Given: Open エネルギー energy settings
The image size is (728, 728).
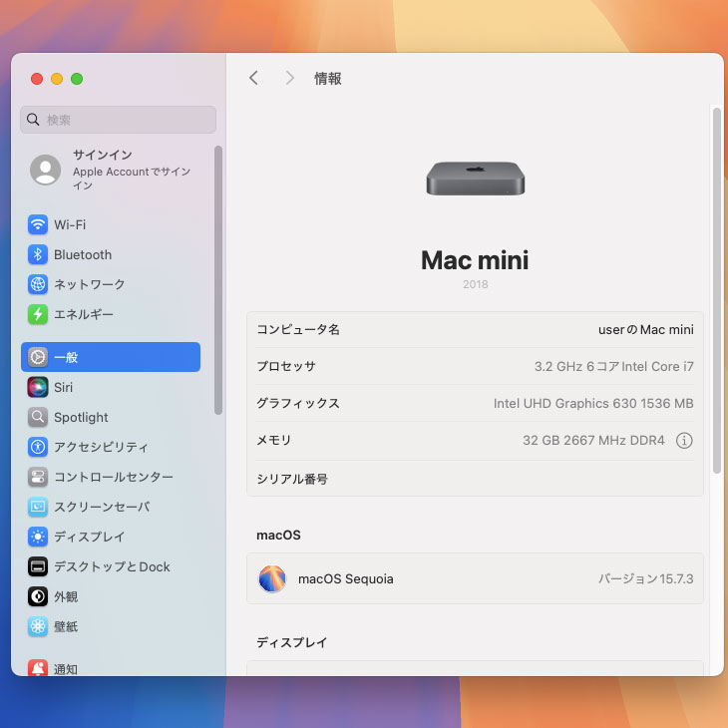Looking at the screenshot, I should point(83,314).
